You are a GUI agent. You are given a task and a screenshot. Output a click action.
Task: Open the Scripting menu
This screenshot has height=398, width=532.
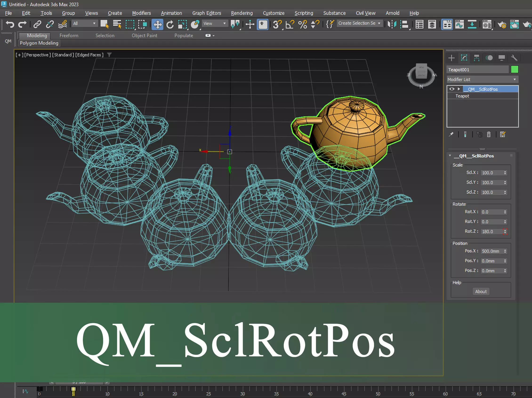tap(304, 13)
